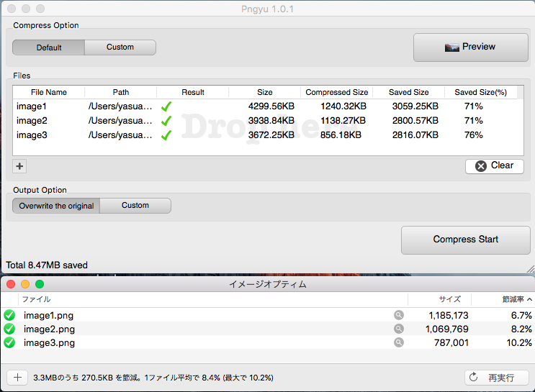Choose Overwrite the original output option
535x392 pixels.
click(56, 206)
